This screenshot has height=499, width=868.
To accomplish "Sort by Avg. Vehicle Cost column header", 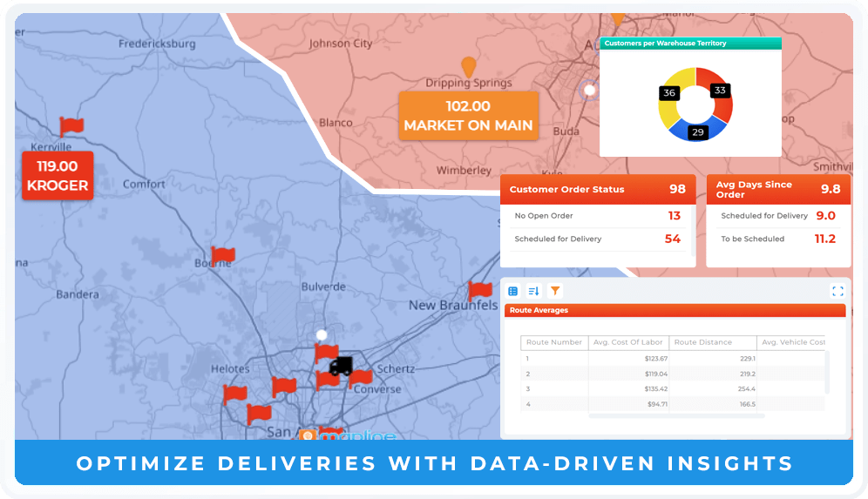I will tap(791, 342).
